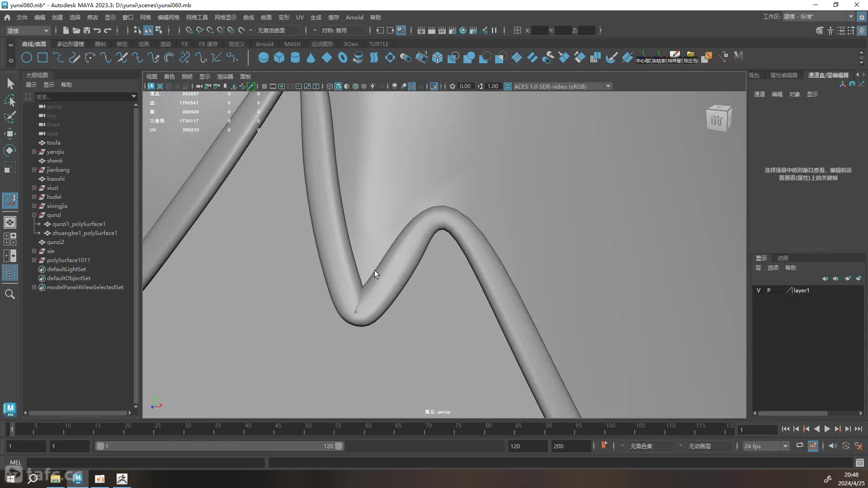Create a NURBS cone from the shelf
Image resolution: width=868 pixels, height=488 pixels.
pyautogui.click(x=311, y=57)
